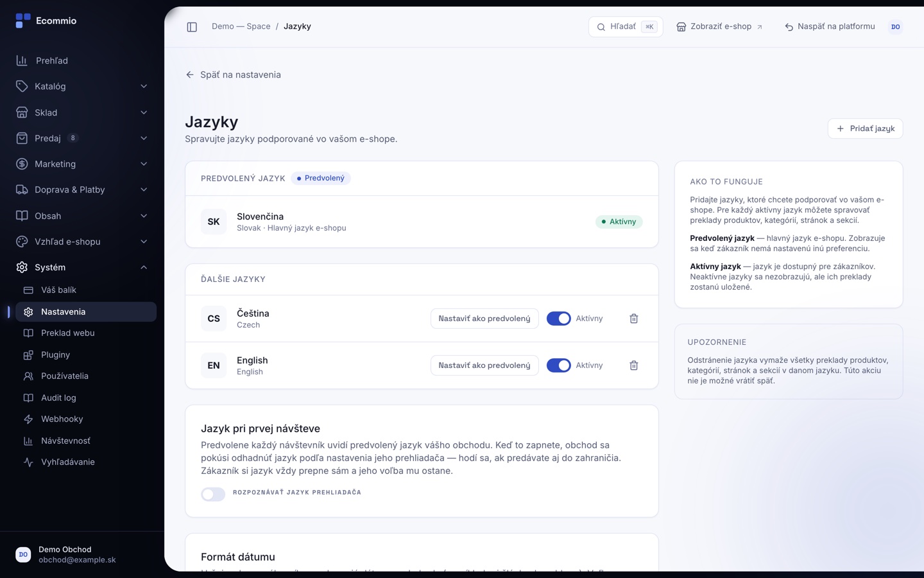The width and height of the screenshot is (924, 578).
Task: Set English as default language
Action: point(484,365)
